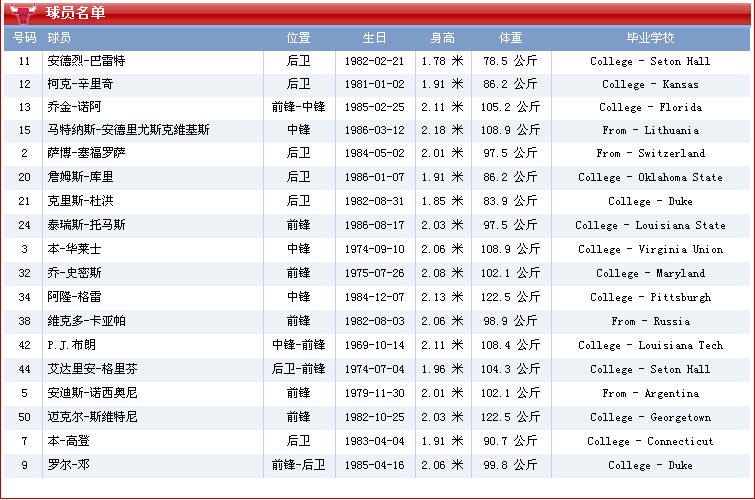
Task: Select player 迈克尔-斯维特尼
Action: (92, 417)
